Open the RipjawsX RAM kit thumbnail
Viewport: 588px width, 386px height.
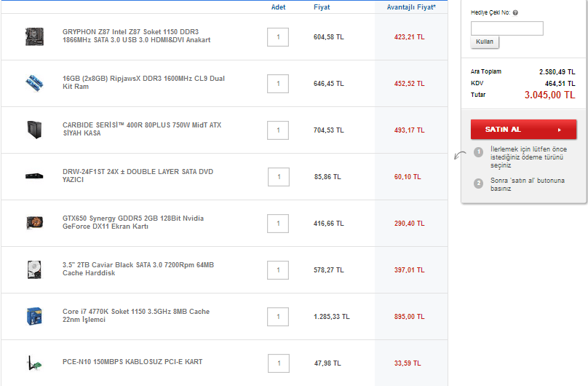34,83
